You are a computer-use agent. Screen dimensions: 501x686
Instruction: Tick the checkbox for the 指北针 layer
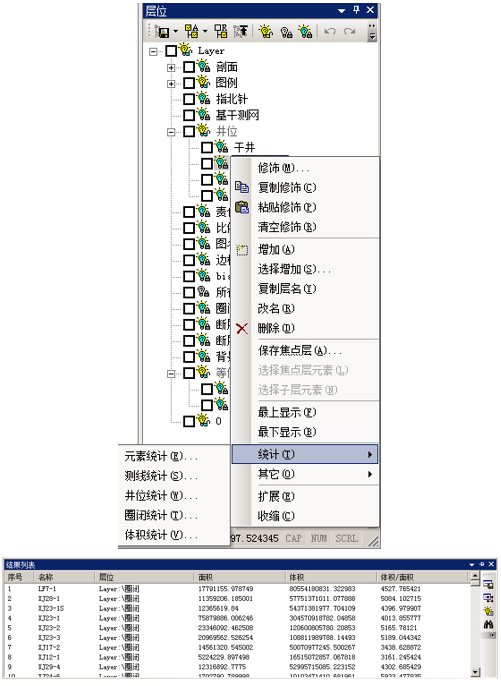pyautogui.click(x=189, y=99)
